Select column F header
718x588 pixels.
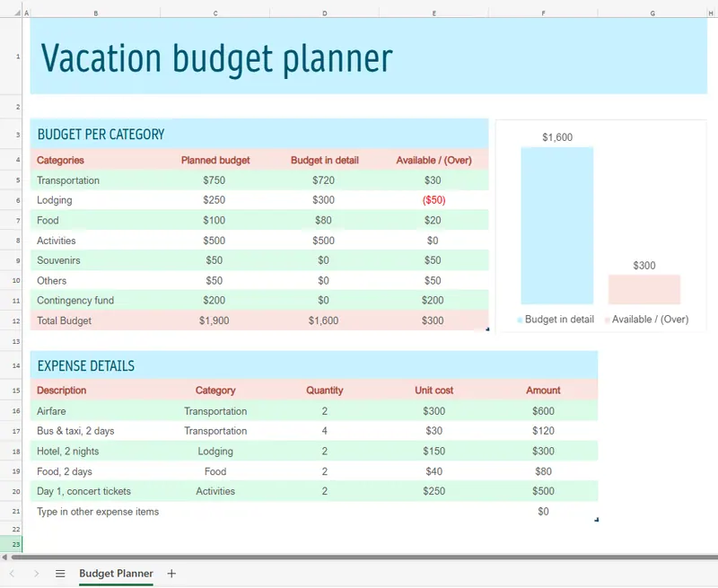tap(543, 13)
